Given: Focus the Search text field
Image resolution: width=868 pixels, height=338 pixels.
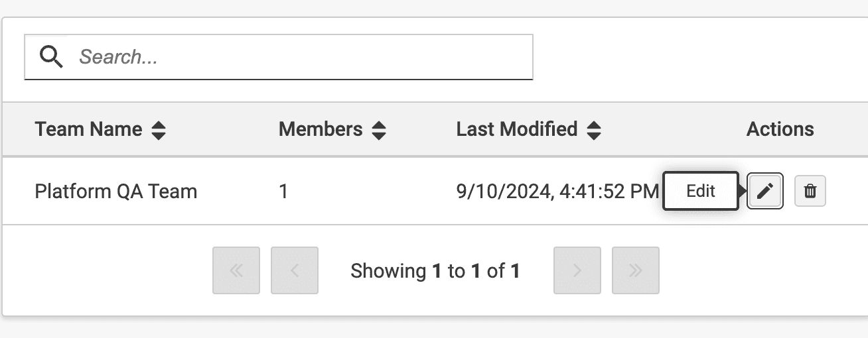Looking at the screenshot, I should coord(299,57).
